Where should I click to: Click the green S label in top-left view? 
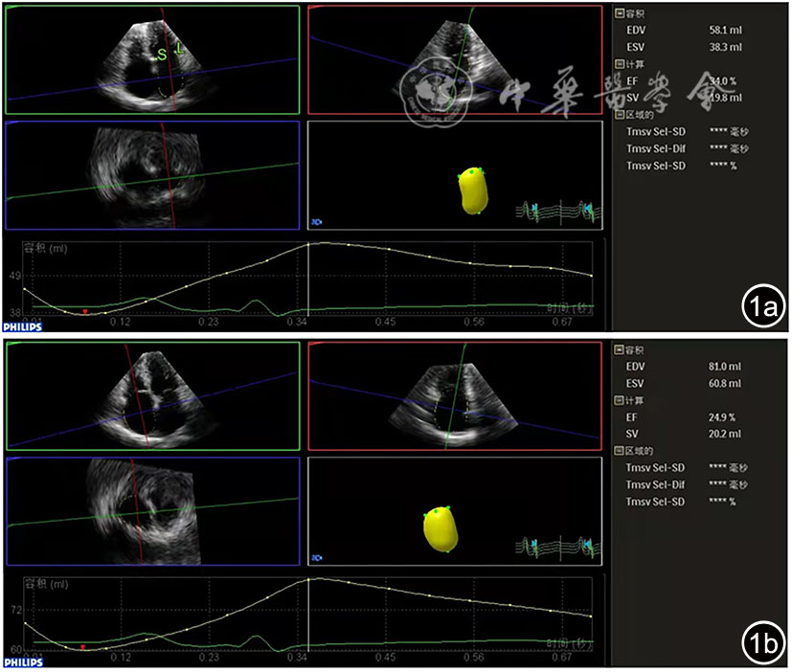click(161, 55)
